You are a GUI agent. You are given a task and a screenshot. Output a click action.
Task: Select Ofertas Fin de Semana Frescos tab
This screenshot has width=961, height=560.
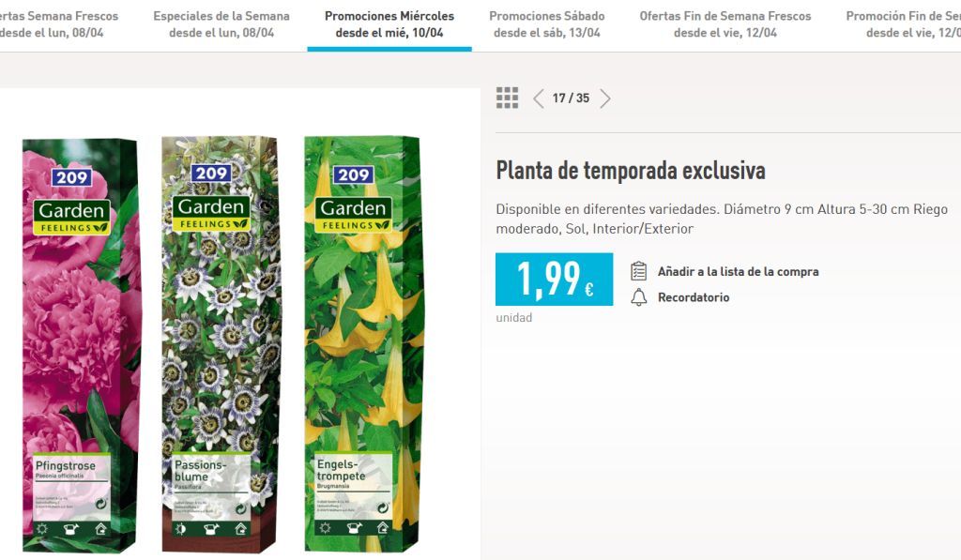725,24
